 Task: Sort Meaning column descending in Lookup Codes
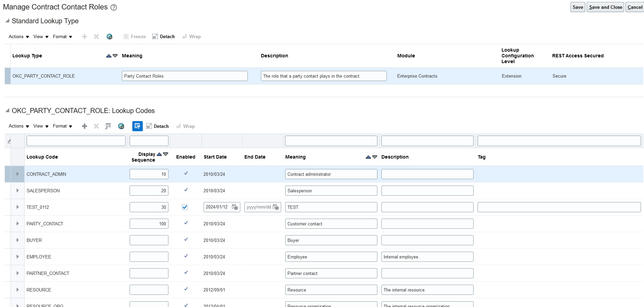pyautogui.click(x=375, y=157)
